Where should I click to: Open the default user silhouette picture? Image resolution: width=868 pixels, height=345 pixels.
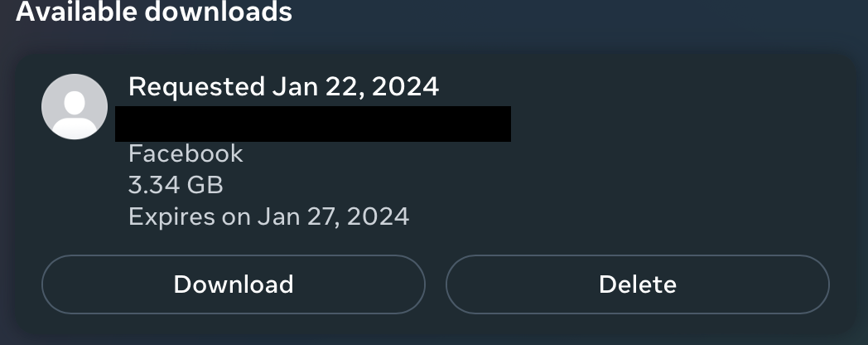tap(75, 106)
